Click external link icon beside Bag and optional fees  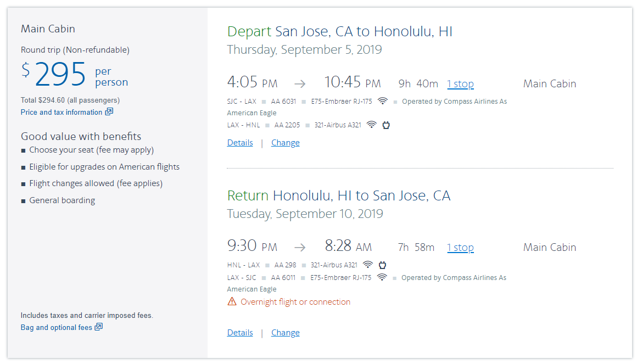pyautogui.click(x=99, y=327)
